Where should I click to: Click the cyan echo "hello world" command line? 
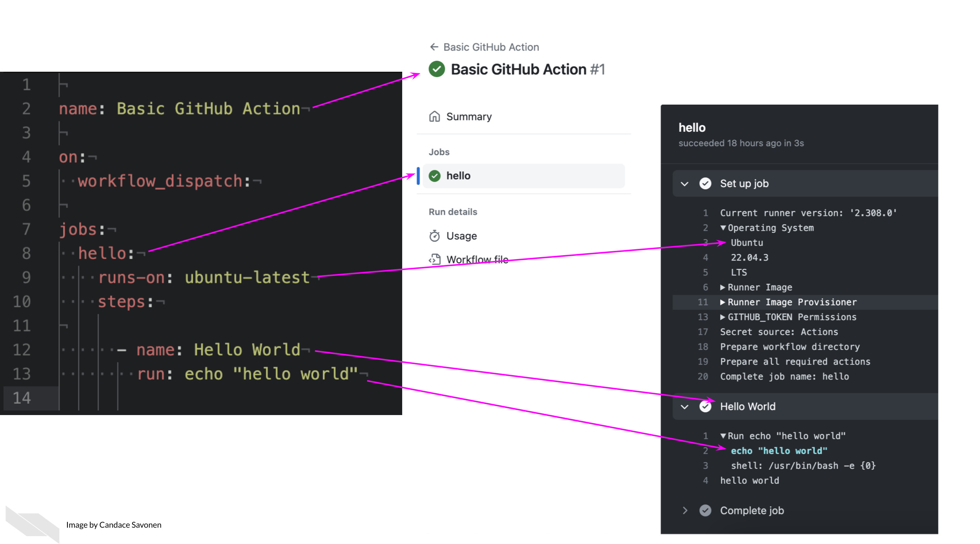(779, 451)
